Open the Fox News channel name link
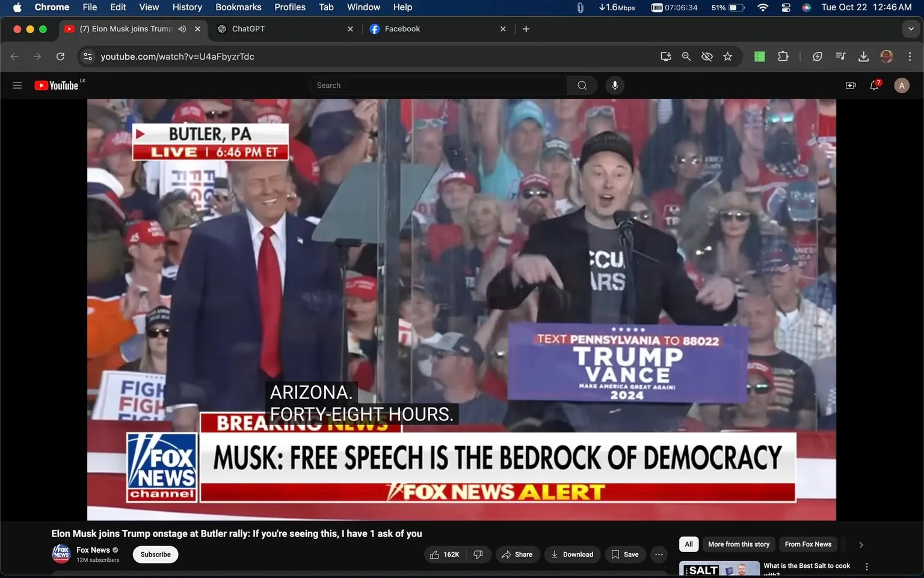This screenshot has width=924, height=578. (x=93, y=550)
